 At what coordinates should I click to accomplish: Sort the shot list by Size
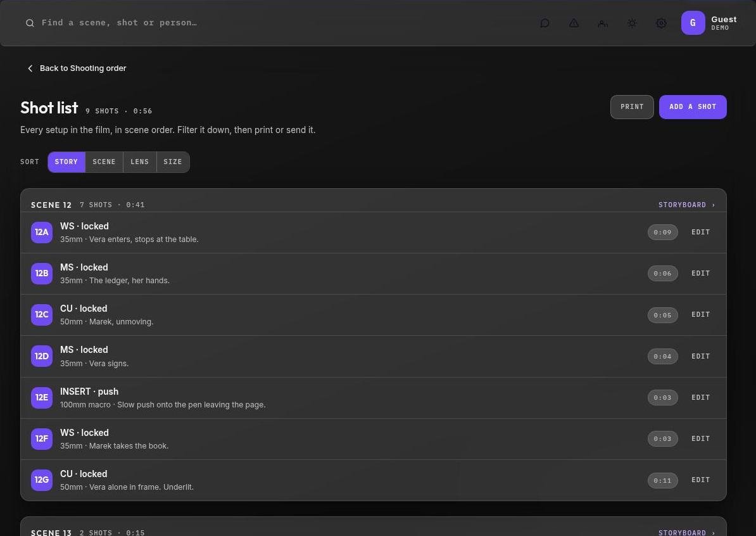click(173, 162)
